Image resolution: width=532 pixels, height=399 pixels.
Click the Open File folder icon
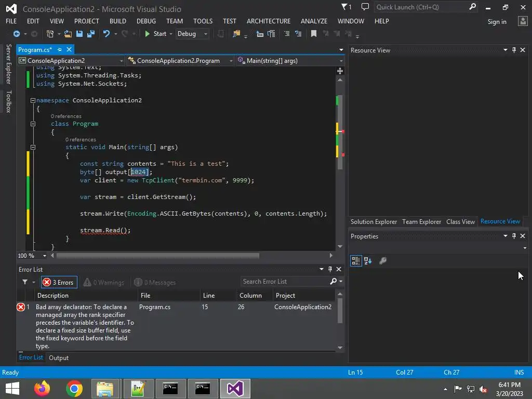68,34
